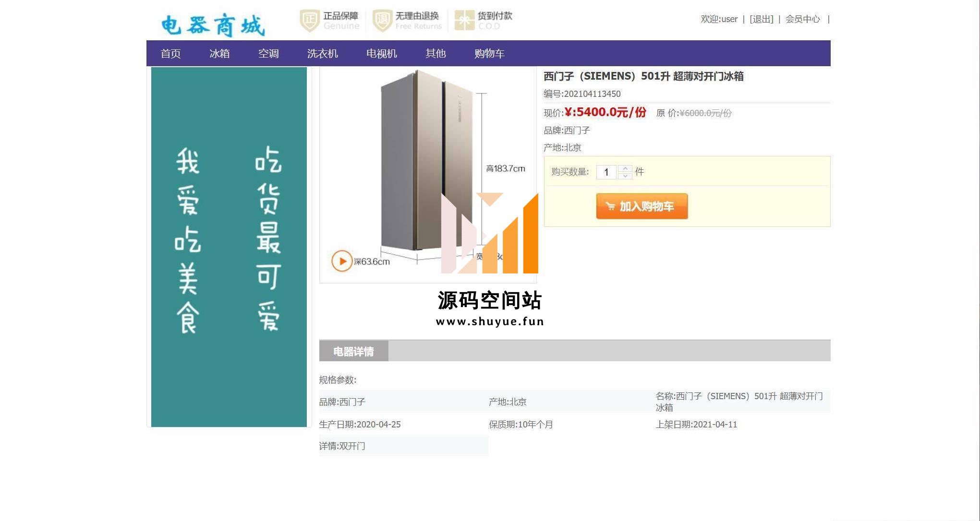The image size is (980, 521).
Task: Click the 电器商城 site logo
Action: [213, 25]
